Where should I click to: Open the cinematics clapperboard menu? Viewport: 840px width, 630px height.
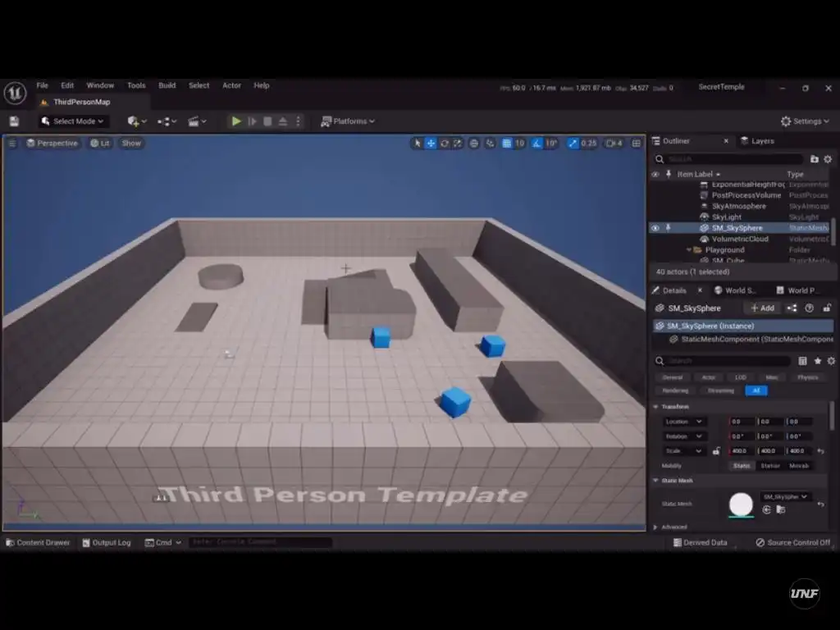[x=197, y=121]
